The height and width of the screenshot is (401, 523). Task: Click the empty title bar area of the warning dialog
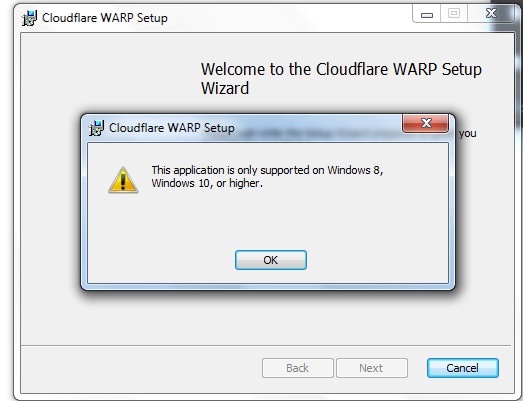click(317, 128)
